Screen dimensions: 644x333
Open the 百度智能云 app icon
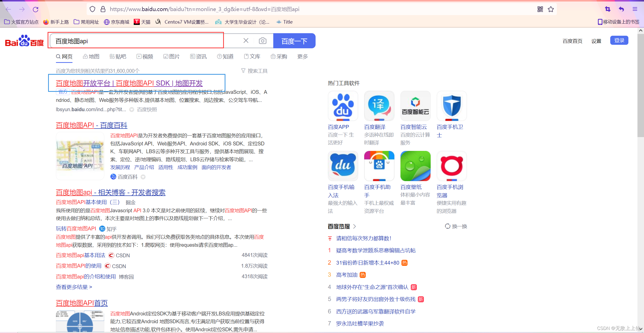[415, 106]
